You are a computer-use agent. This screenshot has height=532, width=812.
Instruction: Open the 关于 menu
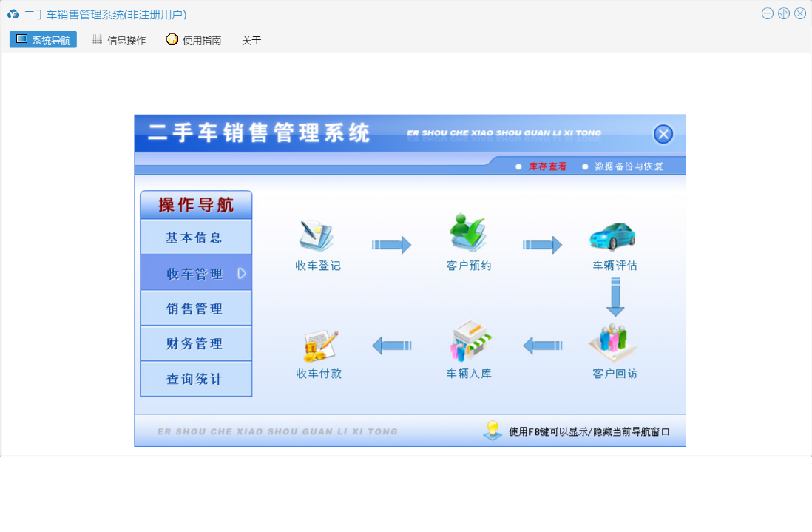pos(251,40)
